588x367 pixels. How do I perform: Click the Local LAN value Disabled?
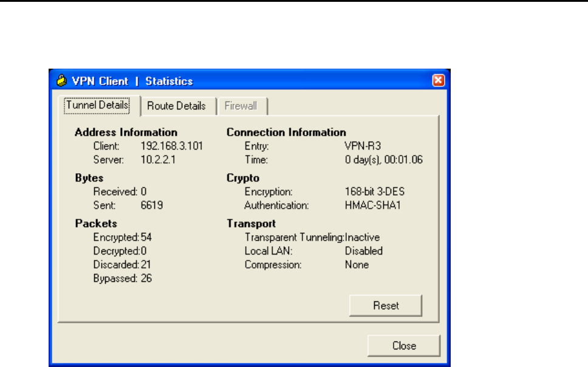[x=364, y=251]
